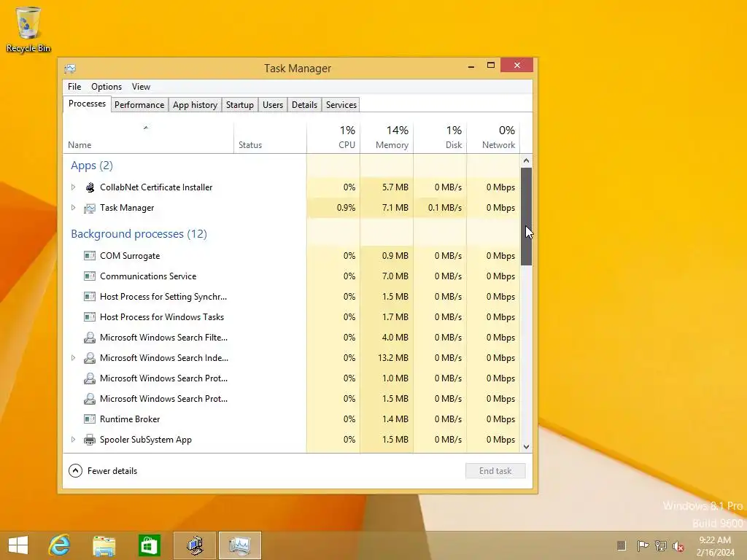
Task: Expand the CollabNet Certificate Installer row
Action: pos(74,187)
